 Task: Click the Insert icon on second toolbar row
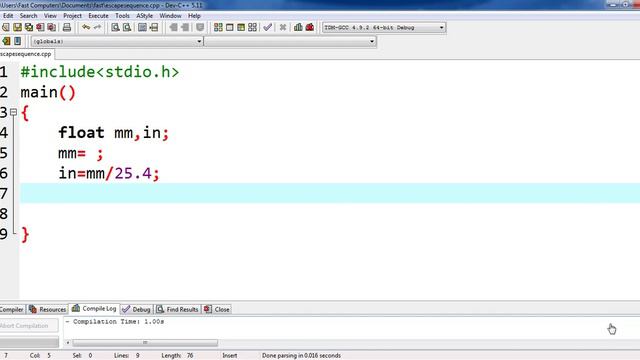click(6, 41)
